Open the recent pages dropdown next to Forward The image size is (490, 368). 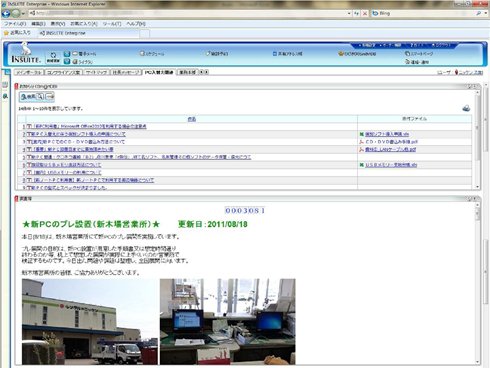pos(23,14)
